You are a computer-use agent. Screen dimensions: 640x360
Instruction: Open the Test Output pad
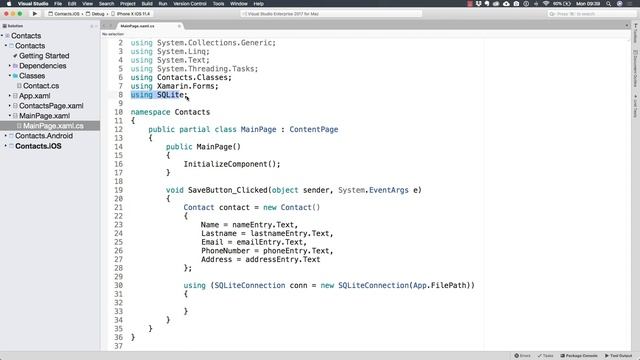click(618, 356)
